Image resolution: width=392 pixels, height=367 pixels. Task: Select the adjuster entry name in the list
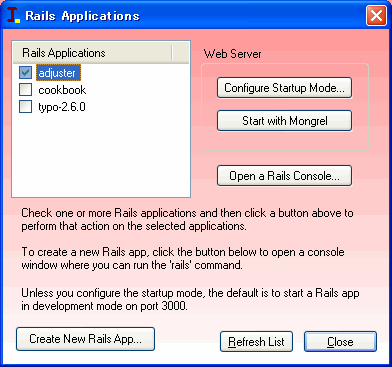click(57, 73)
